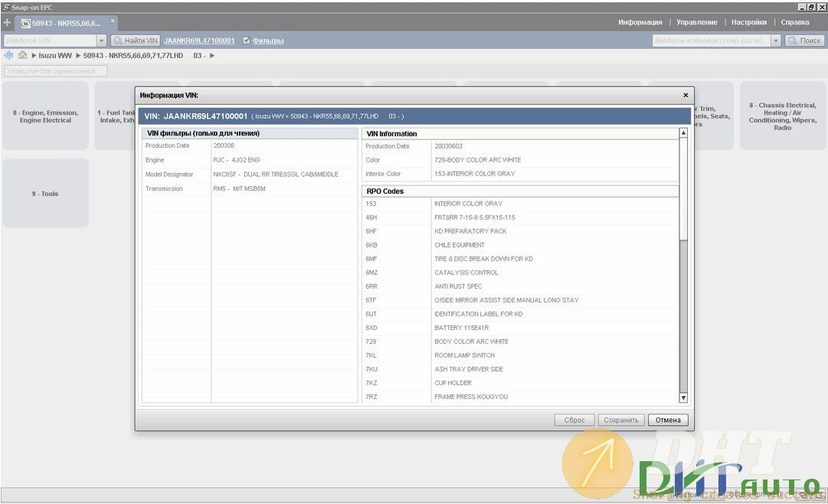
Task: Select the CHILE EQUIPMENT row
Action: coord(520,245)
